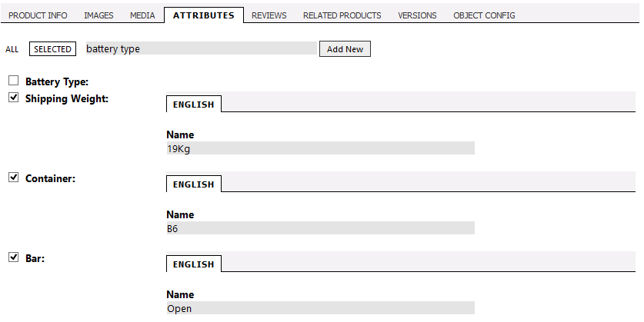
Task: Click the Bar name field Open
Action: pyautogui.click(x=320, y=308)
